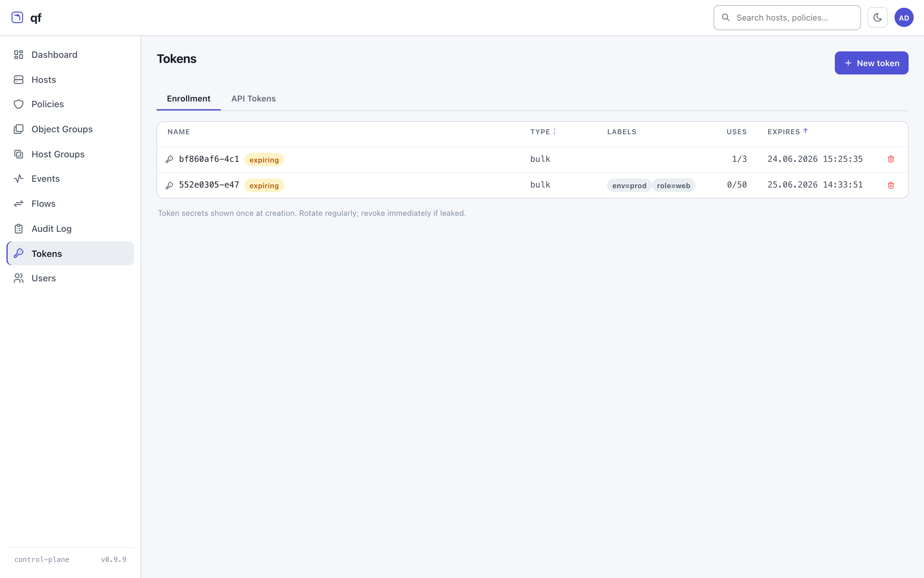Viewport: 924px width, 578px height.
Task: Open Events in the sidebar
Action: click(70, 179)
